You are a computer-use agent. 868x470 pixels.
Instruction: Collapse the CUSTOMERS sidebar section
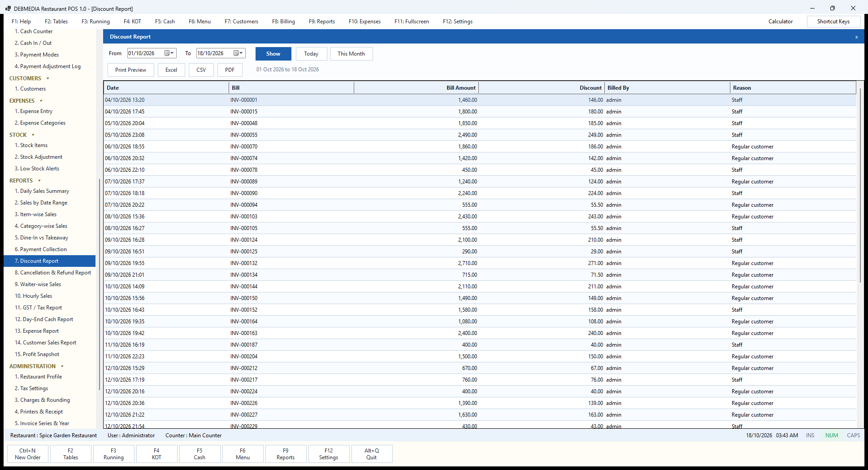(48, 78)
